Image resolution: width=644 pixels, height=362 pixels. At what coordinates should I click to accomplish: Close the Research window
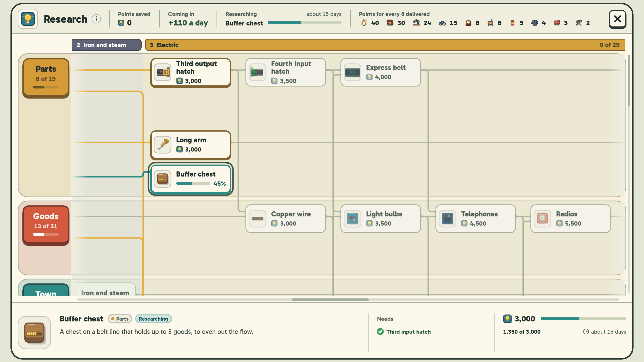click(617, 19)
